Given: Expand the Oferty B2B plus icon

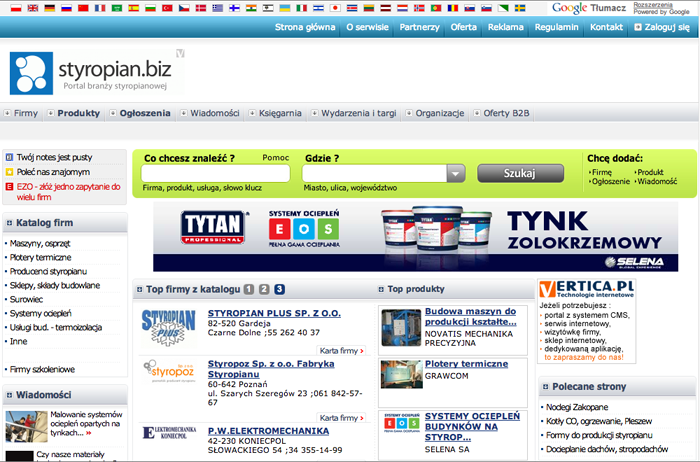Looking at the screenshot, I should [477, 113].
